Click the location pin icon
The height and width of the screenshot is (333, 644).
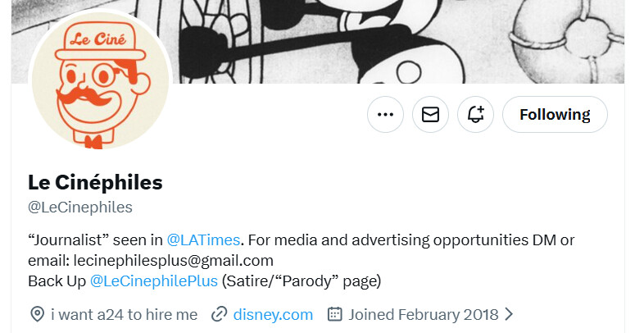pos(37,314)
